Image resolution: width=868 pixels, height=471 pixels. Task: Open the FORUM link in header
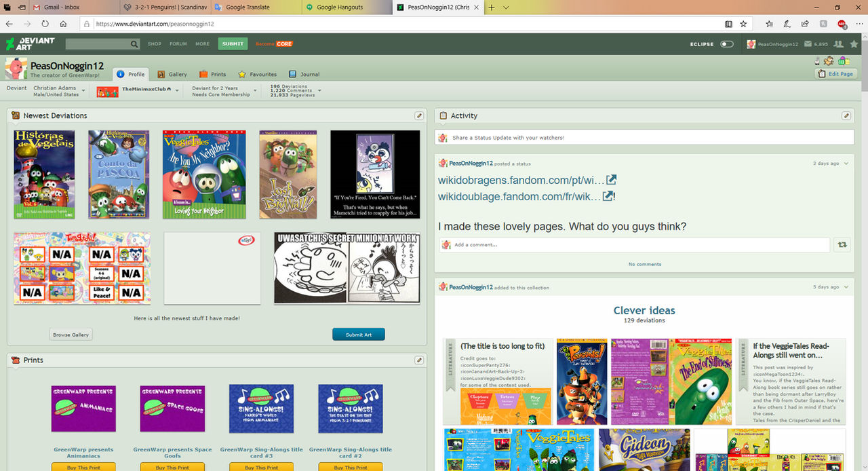[x=178, y=44]
